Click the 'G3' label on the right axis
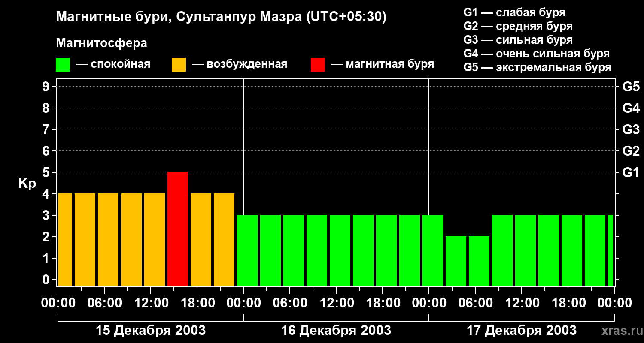 pyautogui.click(x=631, y=129)
